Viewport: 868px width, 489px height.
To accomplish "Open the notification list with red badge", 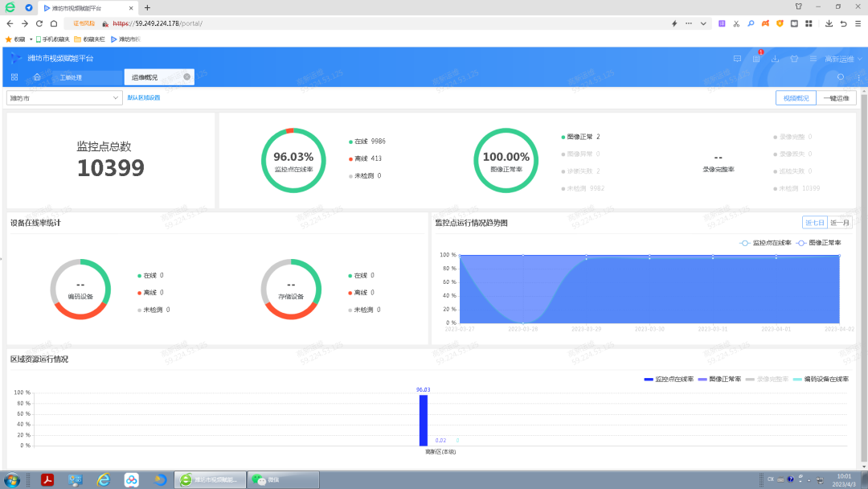I will [x=756, y=59].
